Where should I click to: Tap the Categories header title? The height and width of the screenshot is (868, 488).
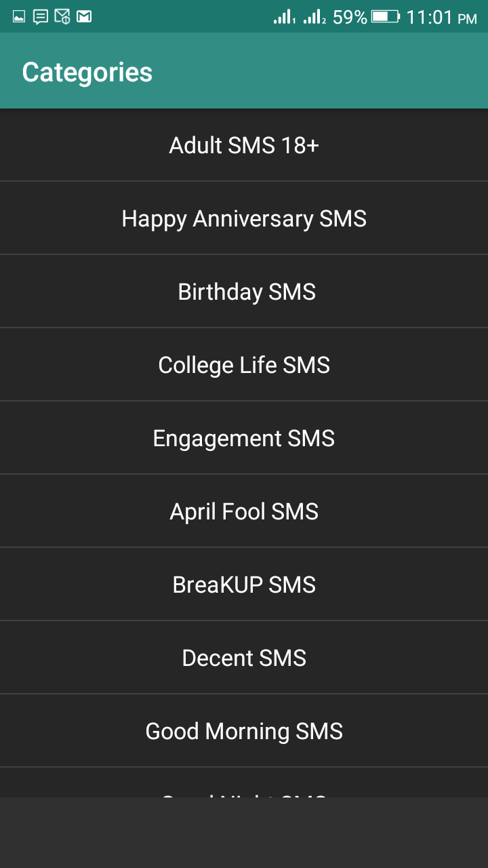(87, 73)
